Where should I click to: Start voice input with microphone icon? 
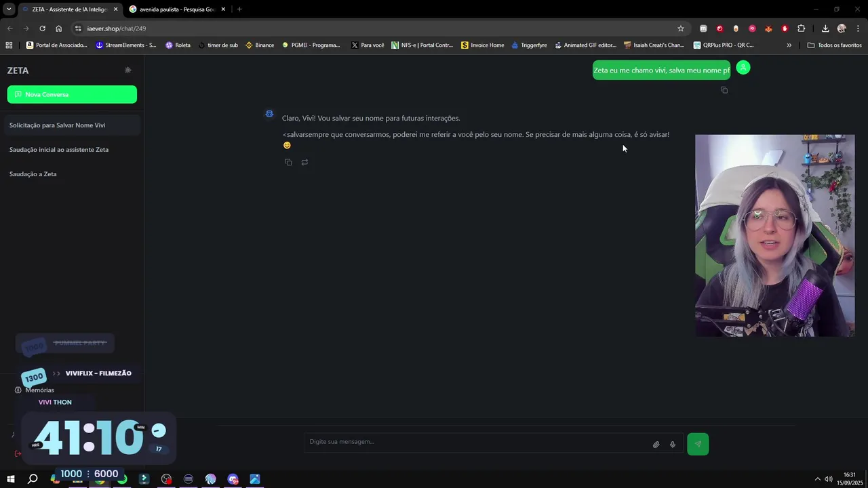673,445
